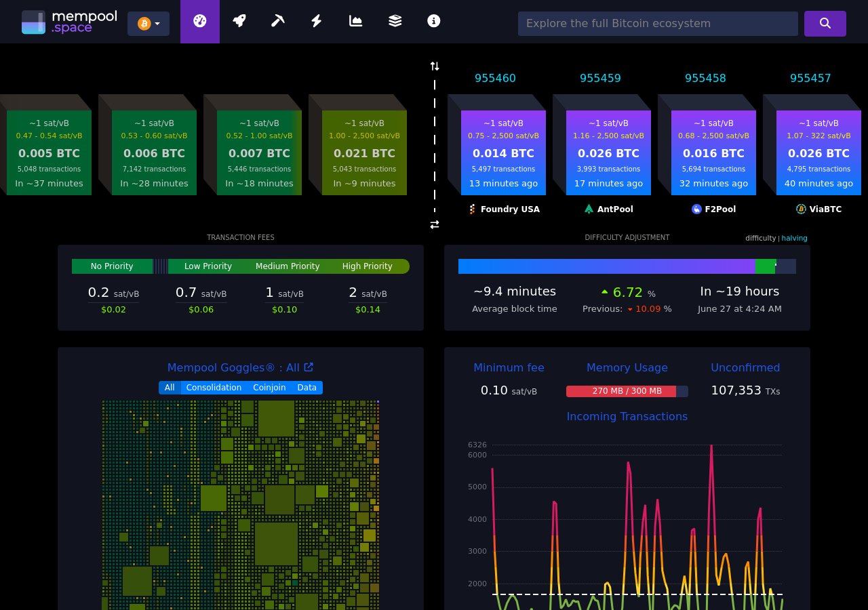Click the AntPool logo icon
Viewport: 868px width, 610px height.
tap(589, 209)
